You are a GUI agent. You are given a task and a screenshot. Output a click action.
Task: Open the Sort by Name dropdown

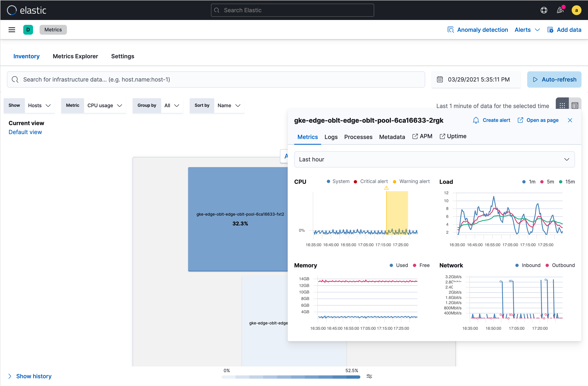(229, 105)
